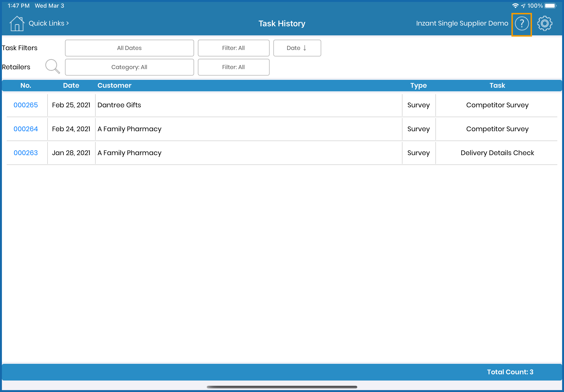The height and width of the screenshot is (392, 564).
Task: Open the help question mark icon
Action: 521,24
